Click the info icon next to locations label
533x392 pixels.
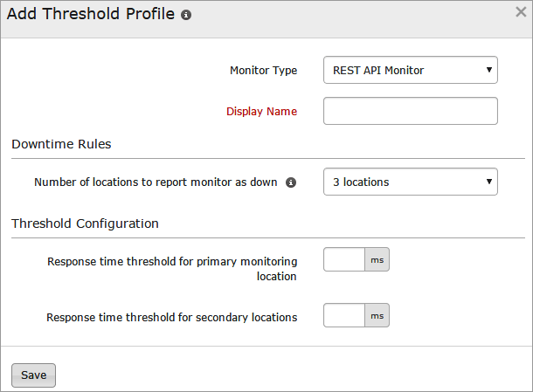click(x=291, y=182)
